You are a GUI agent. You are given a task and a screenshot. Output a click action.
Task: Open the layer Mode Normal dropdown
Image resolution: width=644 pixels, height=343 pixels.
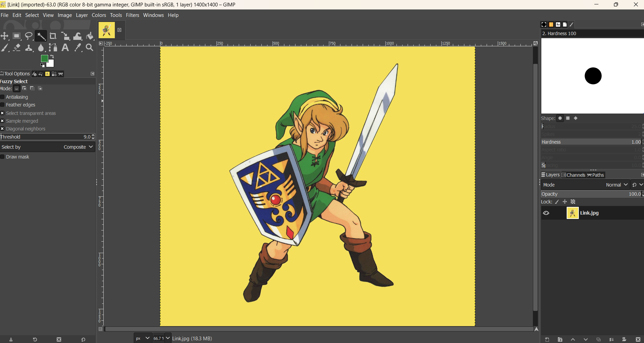pyautogui.click(x=585, y=185)
